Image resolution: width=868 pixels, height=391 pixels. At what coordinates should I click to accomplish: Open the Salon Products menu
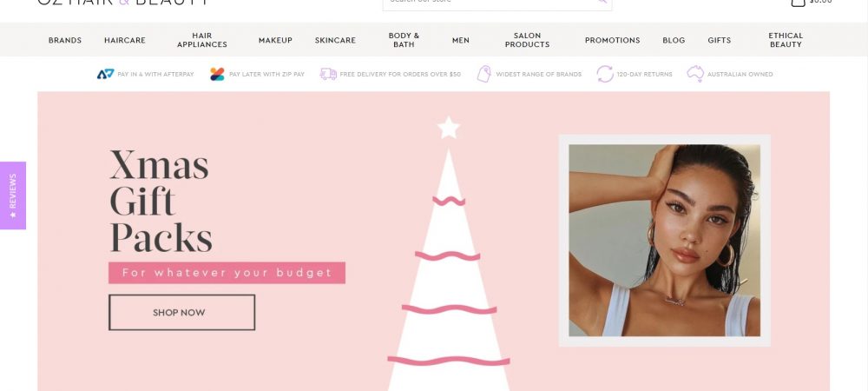tap(527, 40)
